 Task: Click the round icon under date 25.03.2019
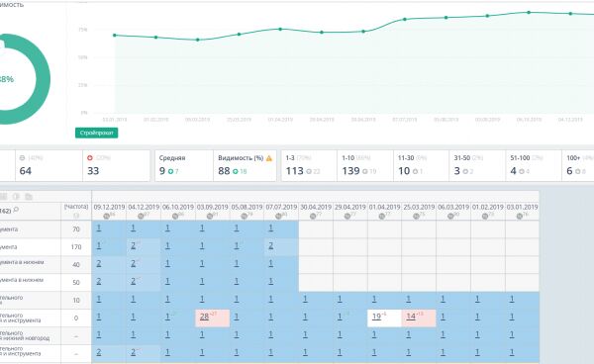tap(417, 216)
